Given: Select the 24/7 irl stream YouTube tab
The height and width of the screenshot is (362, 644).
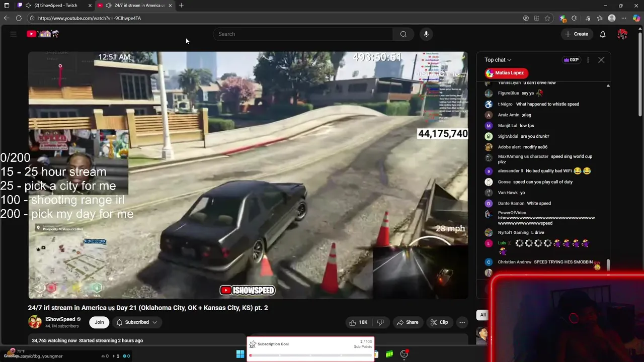Looking at the screenshot, I should (136, 6).
